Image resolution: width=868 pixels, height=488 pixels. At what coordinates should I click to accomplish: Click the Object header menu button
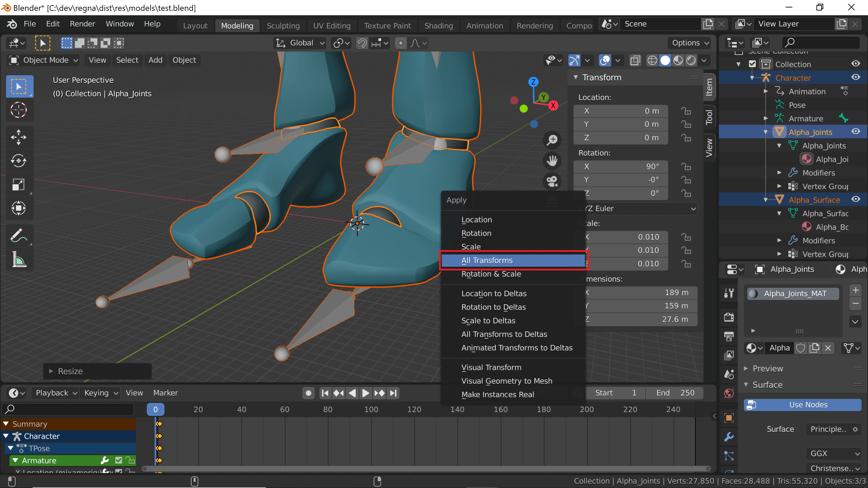tap(184, 60)
